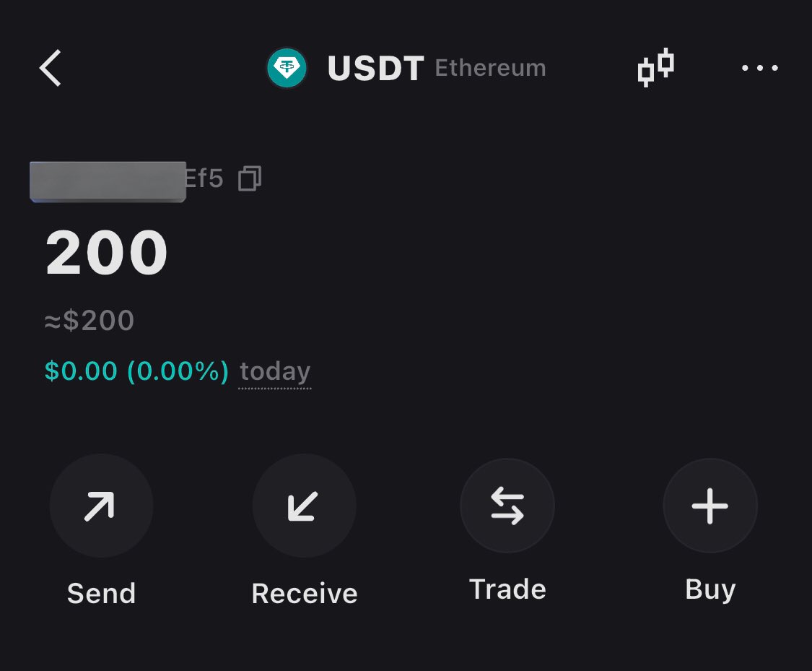This screenshot has width=812, height=671.
Task: Click the USDT Tether logo
Action: tap(287, 68)
